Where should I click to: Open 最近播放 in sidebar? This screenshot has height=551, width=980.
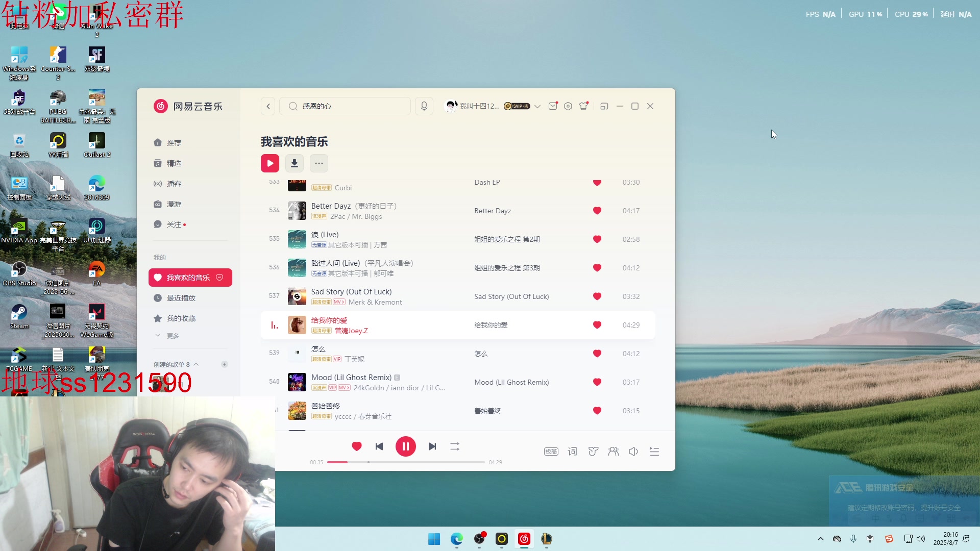coord(190,298)
